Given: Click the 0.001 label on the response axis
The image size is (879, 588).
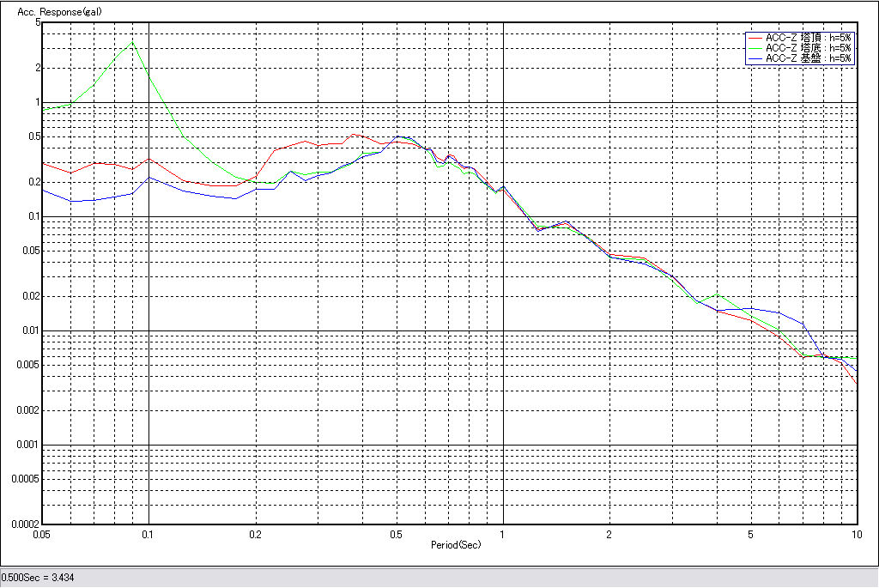Looking at the screenshot, I should point(29,445).
